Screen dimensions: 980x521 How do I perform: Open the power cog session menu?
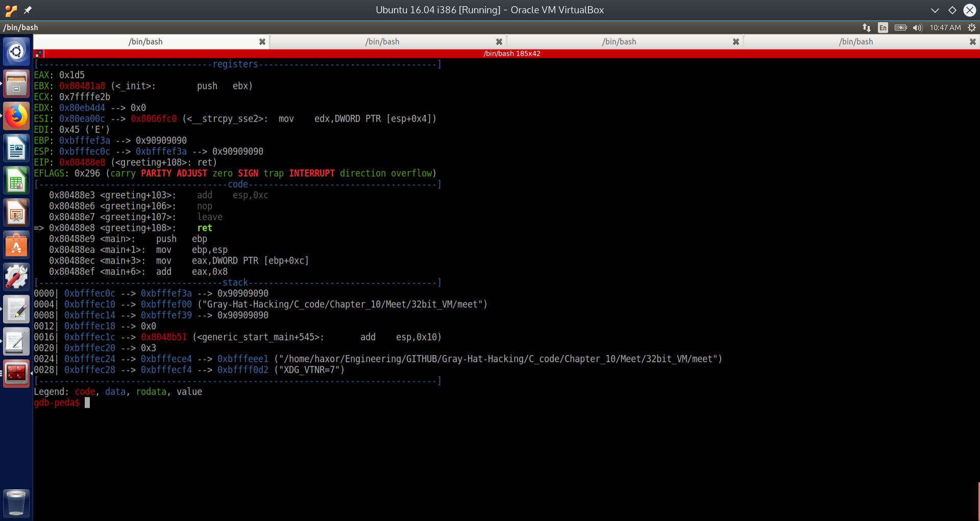(972, 28)
